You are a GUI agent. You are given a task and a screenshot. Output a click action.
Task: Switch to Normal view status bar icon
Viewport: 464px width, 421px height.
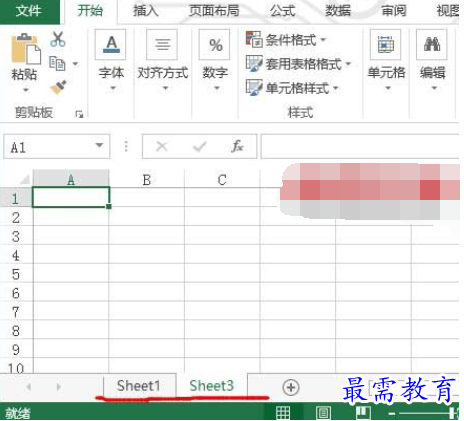[283, 413]
